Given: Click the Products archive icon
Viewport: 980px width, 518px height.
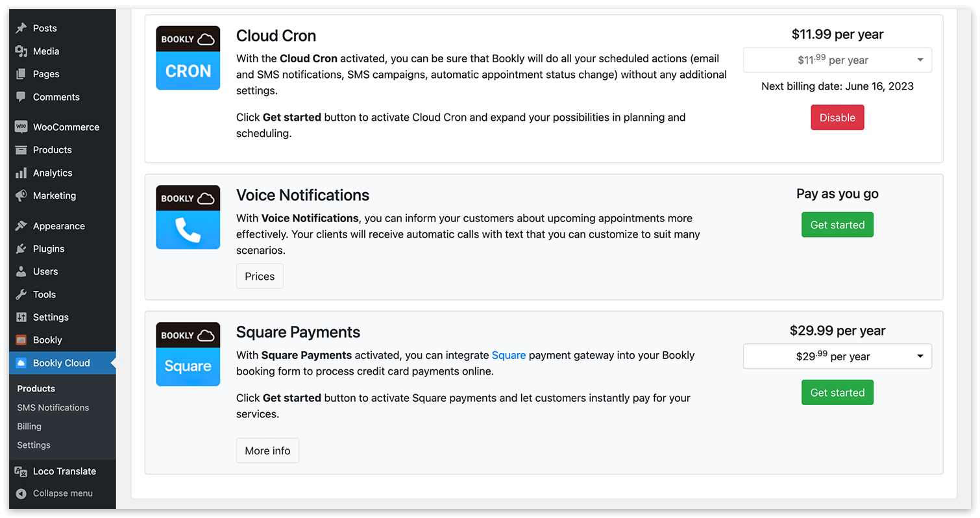Looking at the screenshot, I should click(x=21, y=150).
